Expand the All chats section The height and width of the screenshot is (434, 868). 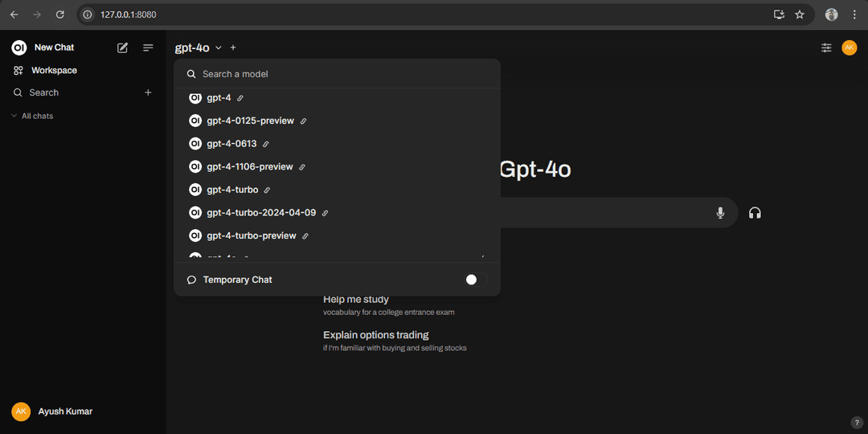[x=32, y=117]
